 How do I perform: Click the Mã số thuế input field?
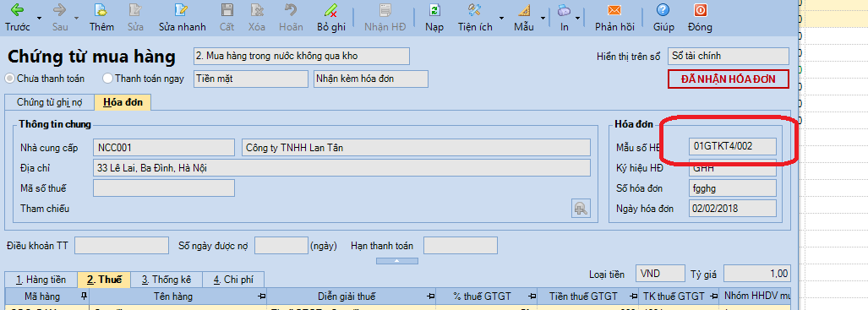pos(164,188)
